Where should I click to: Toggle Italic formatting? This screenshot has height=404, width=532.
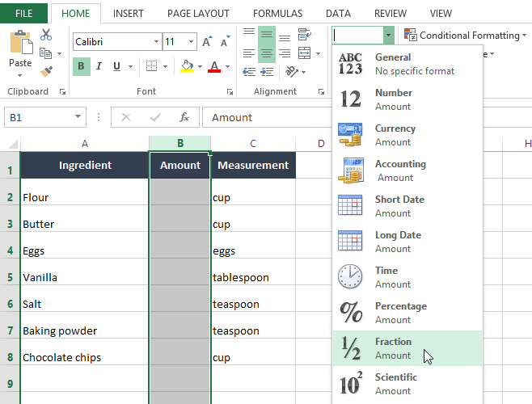99,66
